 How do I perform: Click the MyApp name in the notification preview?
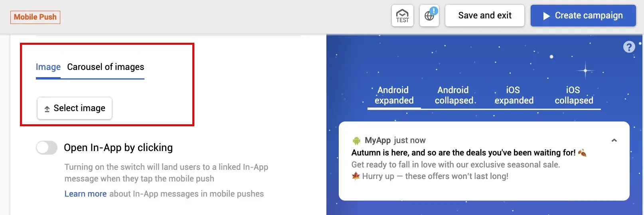pyautogui.click(x=377, y=140)
